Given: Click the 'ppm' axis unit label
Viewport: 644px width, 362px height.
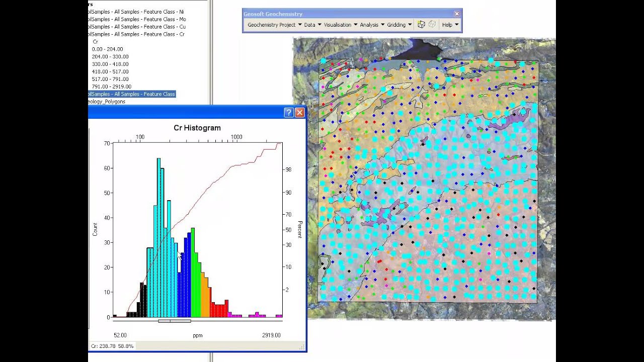Looking at the screenshot, I should coord(198,335).
